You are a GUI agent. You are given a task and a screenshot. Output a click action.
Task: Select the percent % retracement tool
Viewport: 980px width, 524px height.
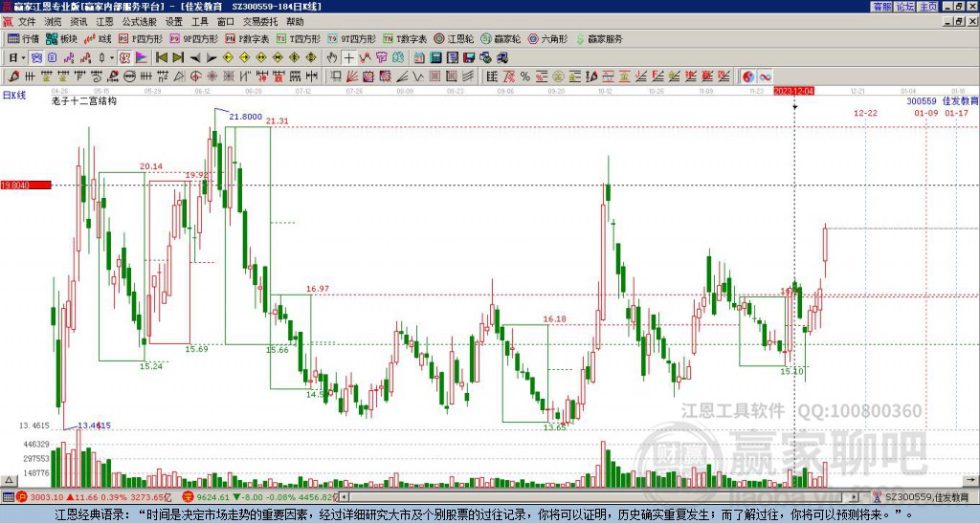[525, 76]
